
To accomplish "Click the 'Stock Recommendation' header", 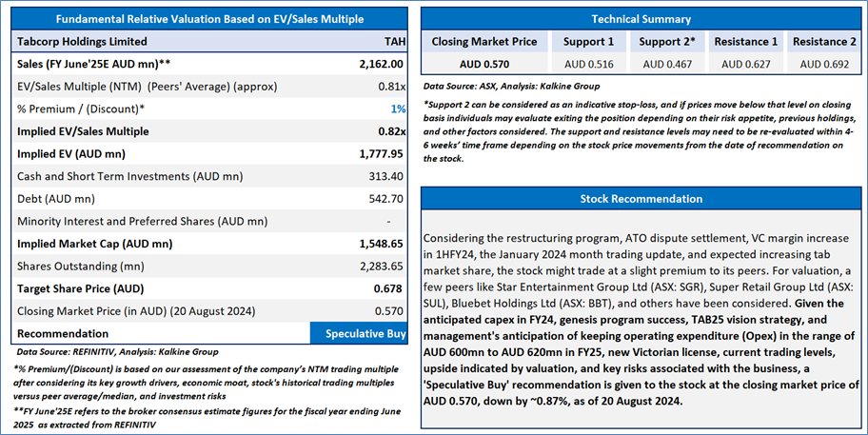I will coord(641,199).
